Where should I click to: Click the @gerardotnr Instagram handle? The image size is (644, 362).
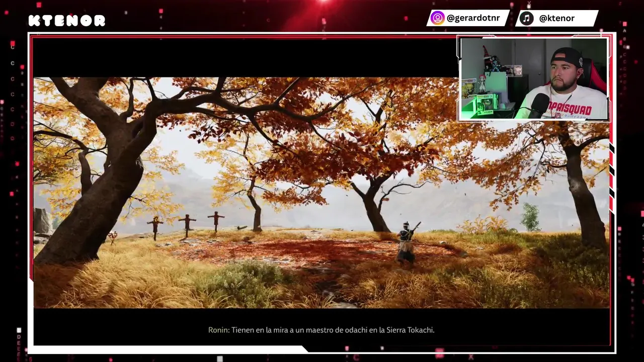pyautogui.click(x=473, y=18)
